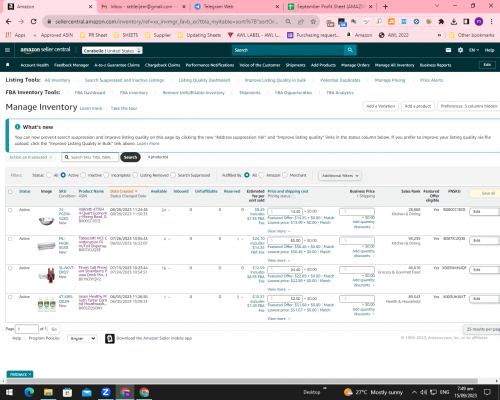Open Chrome downloads icon
Image resolution: width=500 pixels, height=400 pixels.
[454, 22]
